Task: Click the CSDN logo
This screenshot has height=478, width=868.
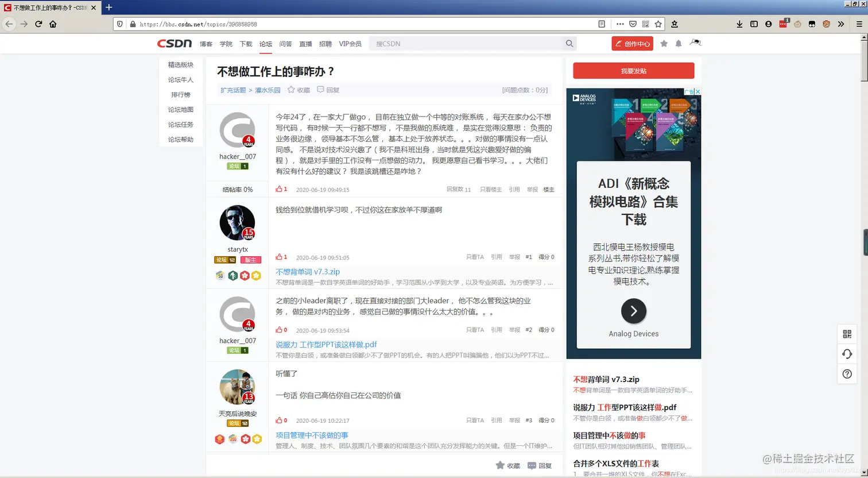Action: click(175, 44)
